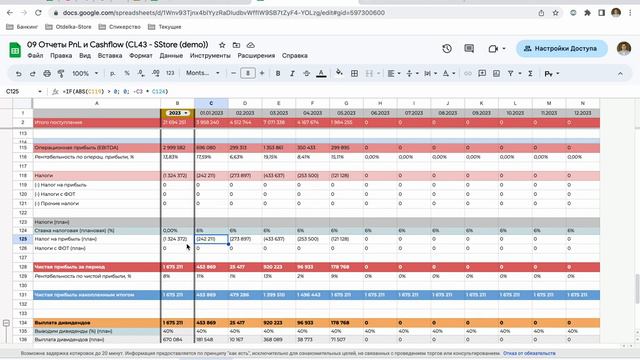Open the input tools Ру dropdown
This screenshot has height=360, width=640.
click(551, 73)
